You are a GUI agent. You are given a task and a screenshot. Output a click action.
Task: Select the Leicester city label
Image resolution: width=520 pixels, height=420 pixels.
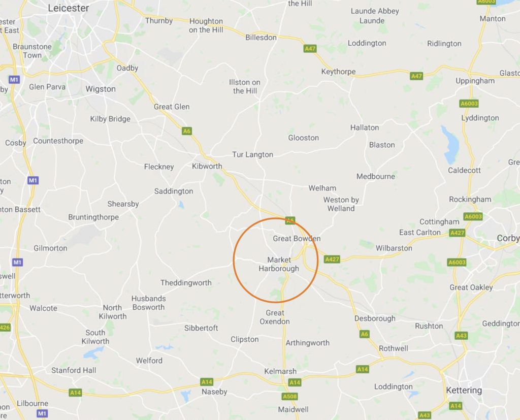click(x=69, y=8)
